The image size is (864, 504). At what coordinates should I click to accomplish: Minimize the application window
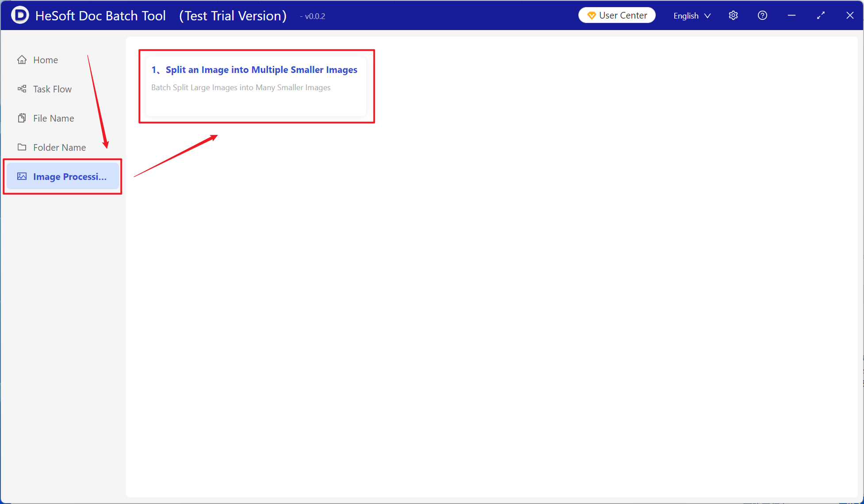[x=791, y=15]
